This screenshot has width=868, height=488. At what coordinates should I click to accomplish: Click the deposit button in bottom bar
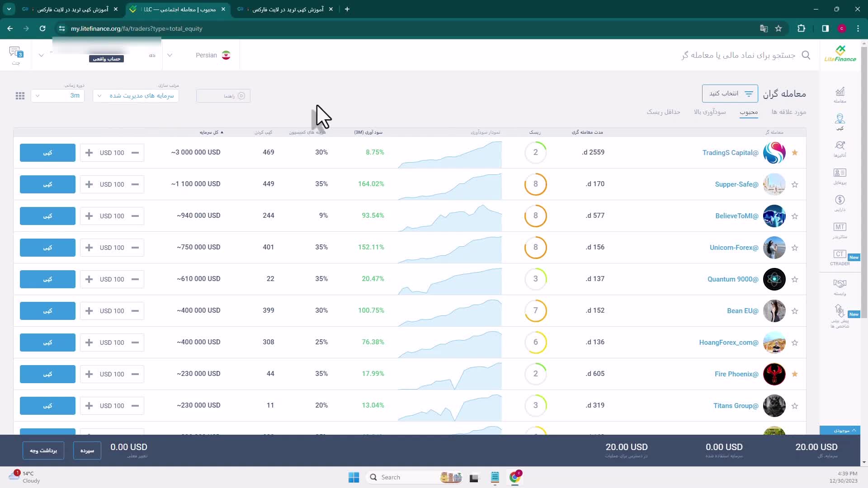tap(87, 450)
